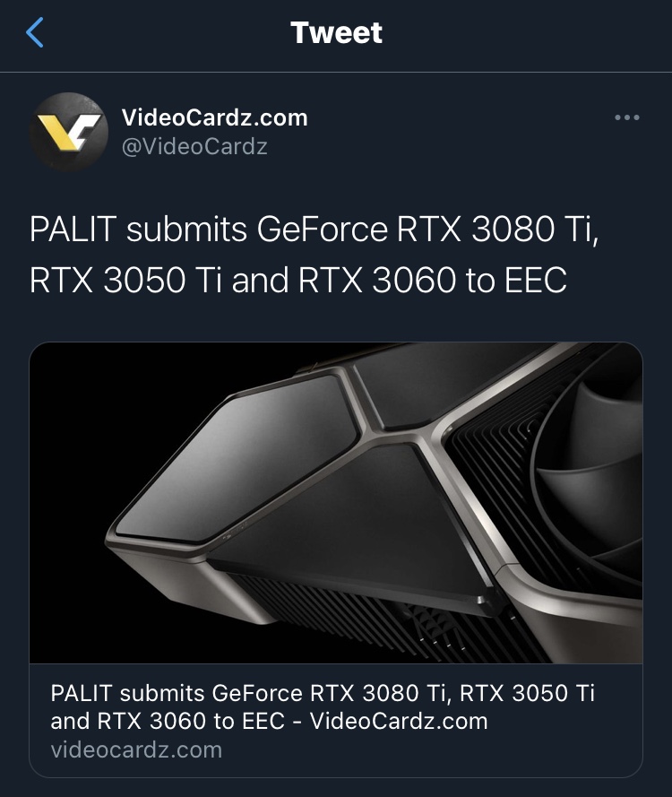This screenshot has width=672, height=797.
Task: Select tweet text line mentioning RTX 3080 Ti
Action: point(314,230)
